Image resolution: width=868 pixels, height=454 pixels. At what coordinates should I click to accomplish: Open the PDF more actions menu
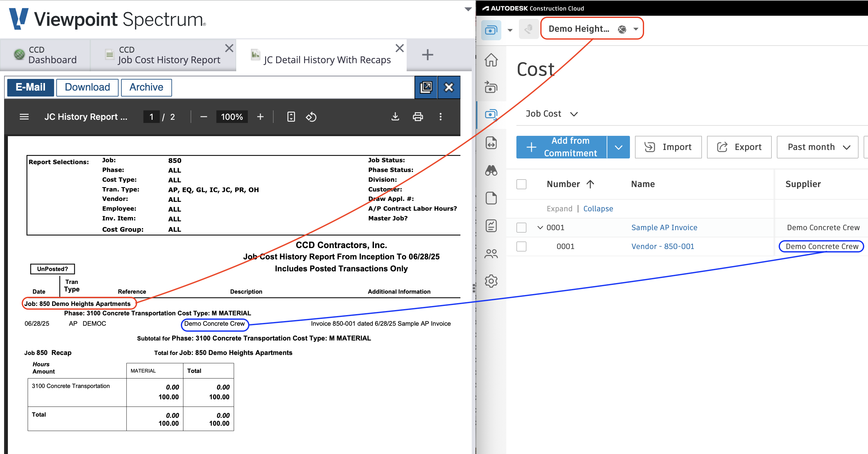click(440, 117)
